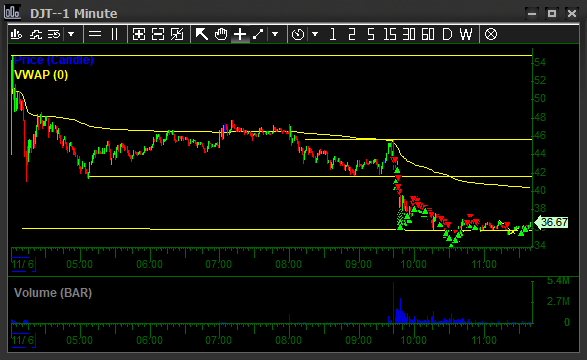This screenshot has height=360, width=587.
Task: Select the trend line drawing tool
Action: [x=258, y=34]
